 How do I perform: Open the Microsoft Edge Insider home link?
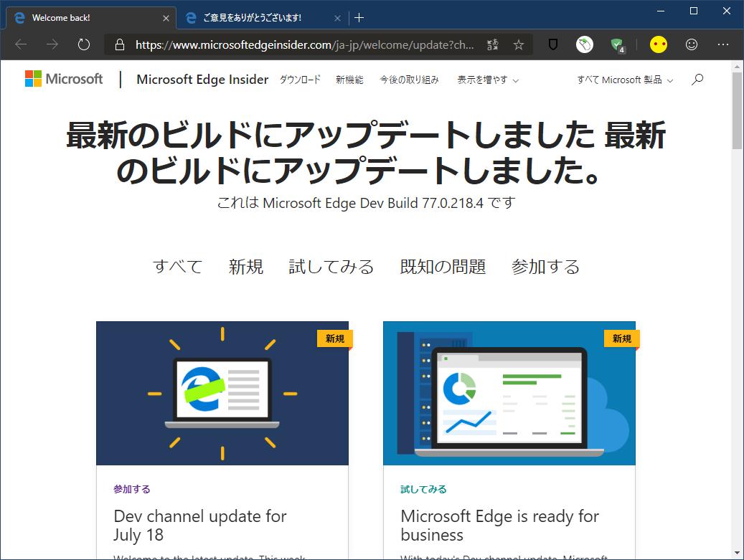(x=202, y=79)
